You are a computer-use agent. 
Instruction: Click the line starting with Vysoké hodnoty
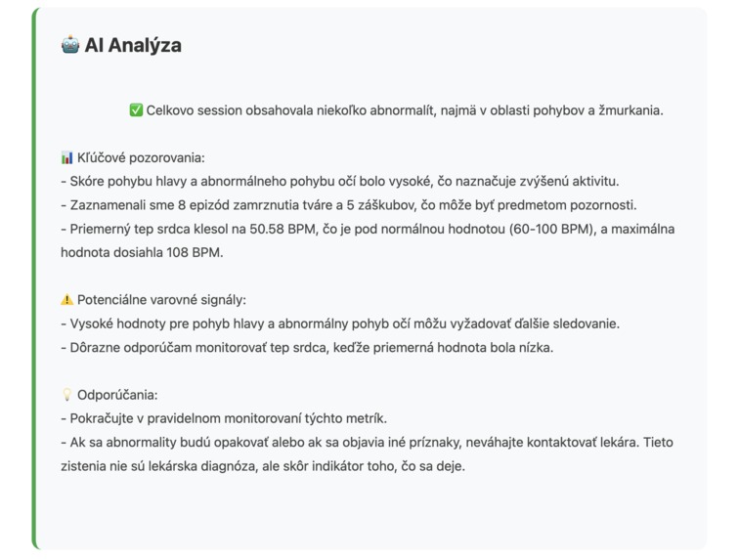[340, 323]
